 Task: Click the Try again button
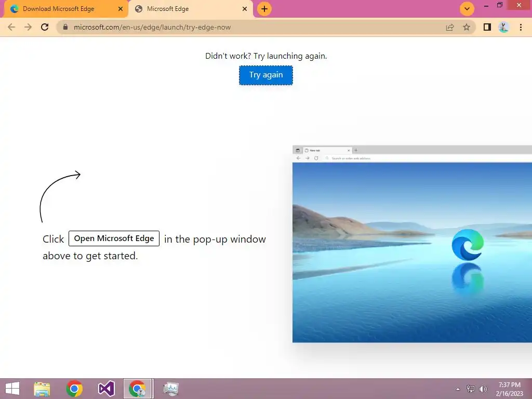pyautogui.click(x=266, y=75)
